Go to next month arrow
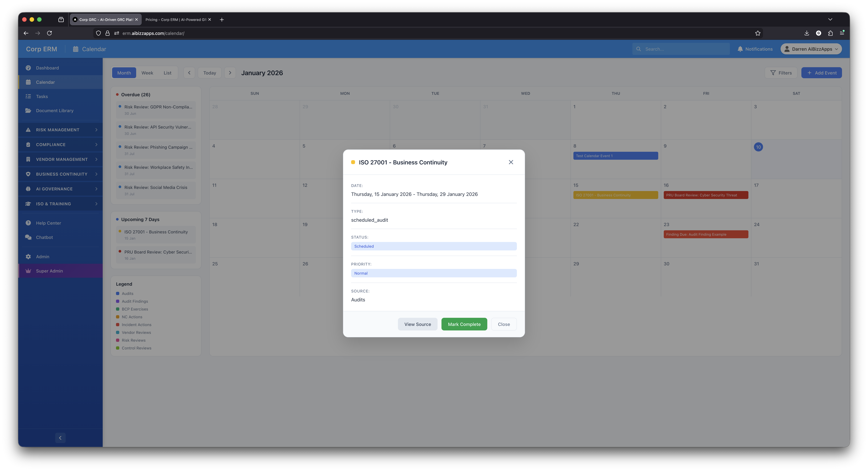The height and width of the screenshot is (471, 868). pos(230,73)
